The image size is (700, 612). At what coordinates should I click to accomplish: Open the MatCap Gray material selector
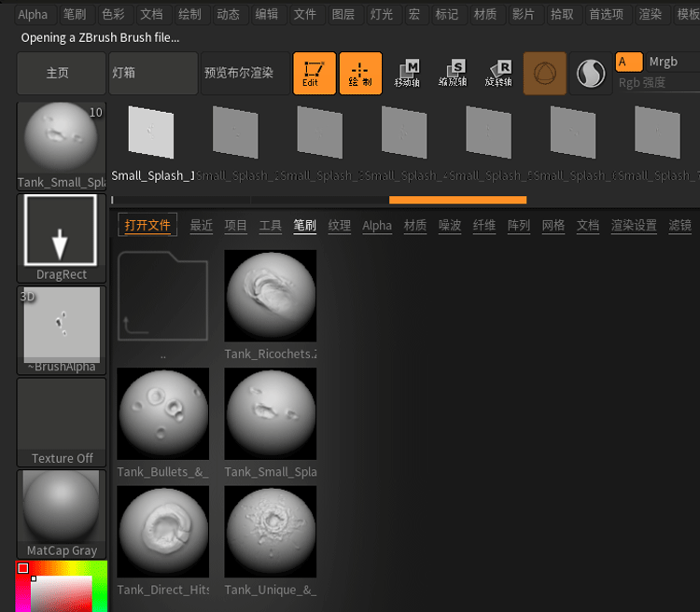point(62,514)
